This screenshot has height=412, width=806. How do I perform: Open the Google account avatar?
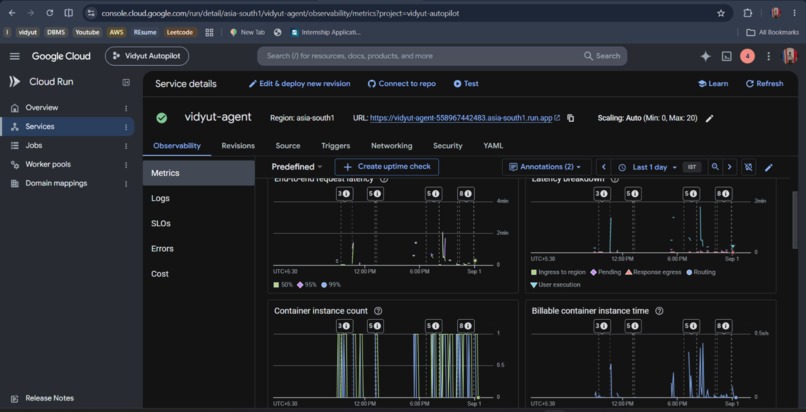pyautogui.click(x=789, y=57)
